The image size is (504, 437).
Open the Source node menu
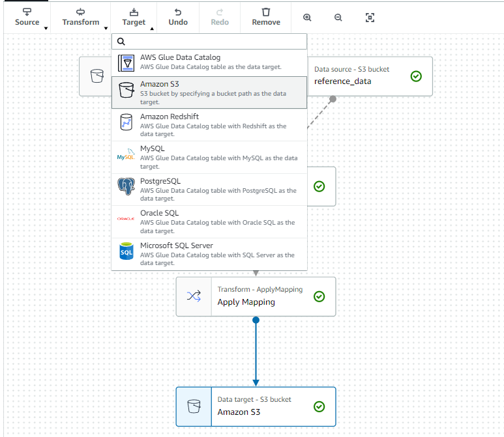[27, 18]
